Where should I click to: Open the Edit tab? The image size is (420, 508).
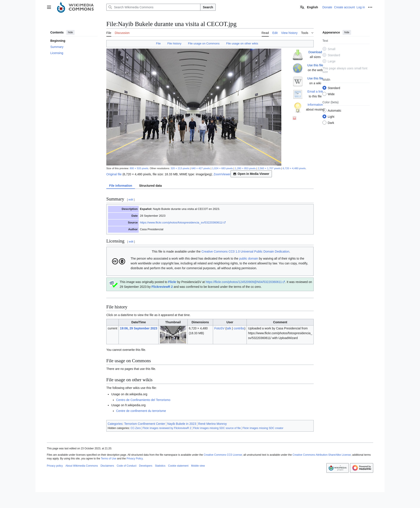click(x=275, y=33)
